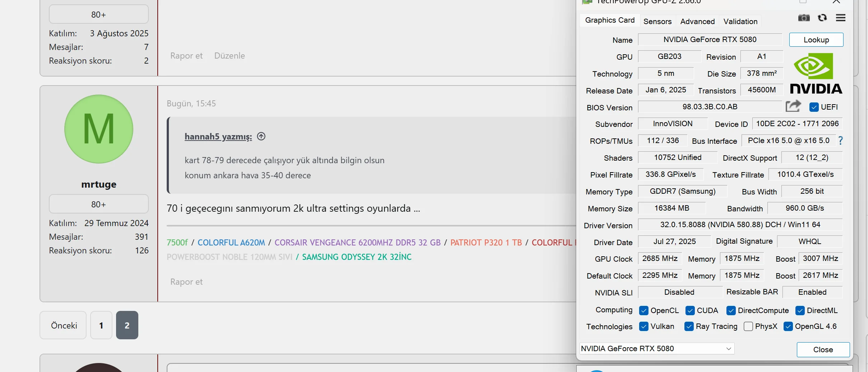This screenshot has height=372, width=868.
Task: Open the NVIDIA GeForce RTX 5080 GPU dropdown
Action: click(657, 349)
